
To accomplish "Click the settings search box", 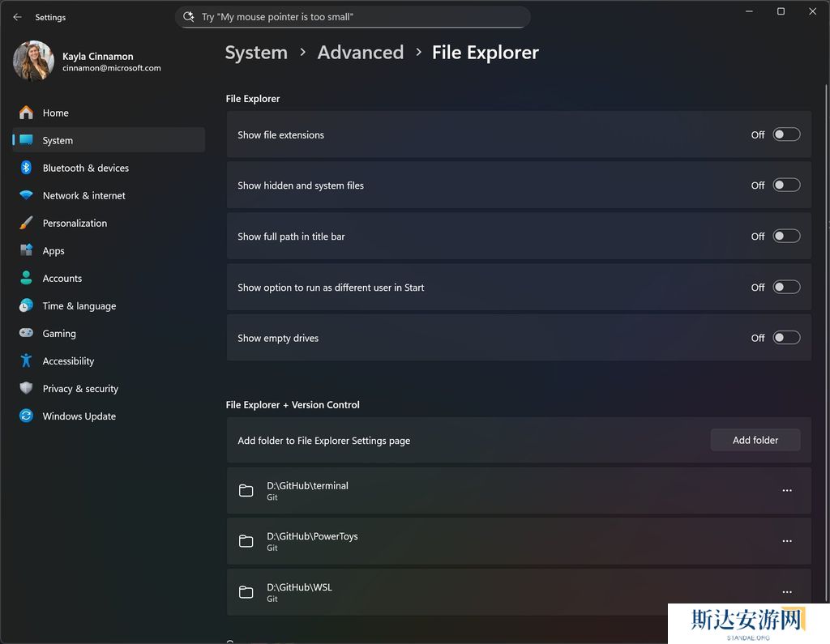I will pos(353,16).
